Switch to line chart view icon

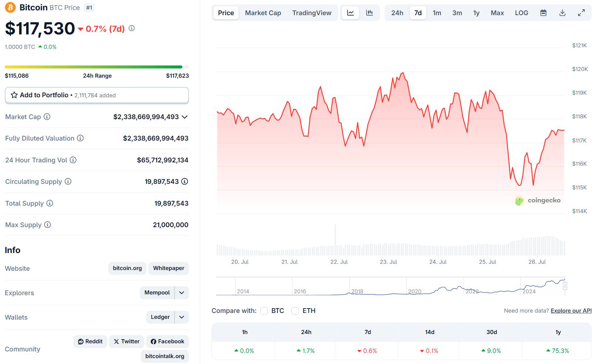pos(350,13)
